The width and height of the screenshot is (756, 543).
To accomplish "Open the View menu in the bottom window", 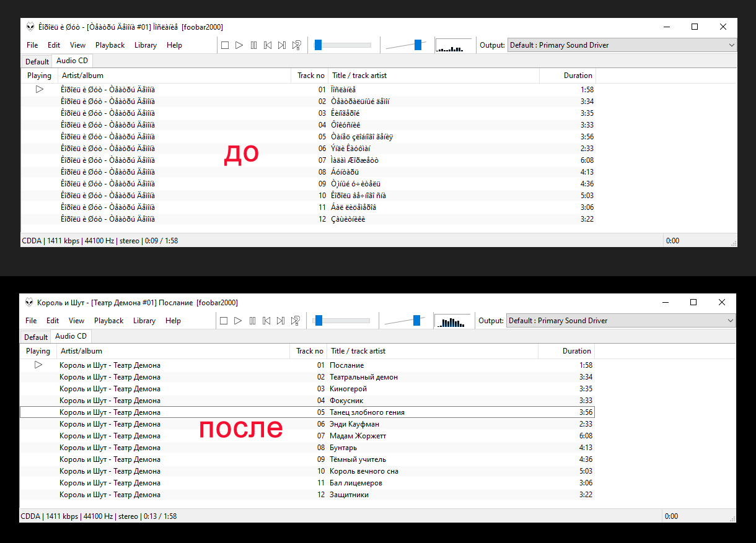I will pyautogui.click(x=77, y=321).
